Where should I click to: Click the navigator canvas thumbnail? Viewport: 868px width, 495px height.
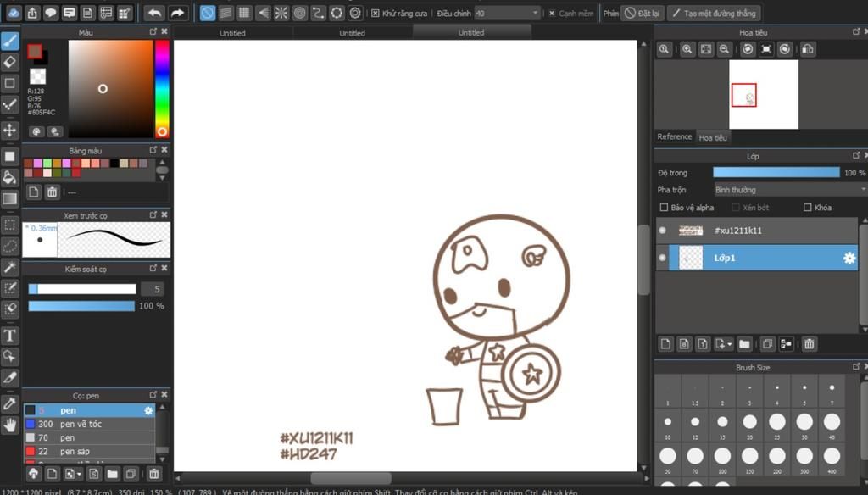[x=764, y=94]
